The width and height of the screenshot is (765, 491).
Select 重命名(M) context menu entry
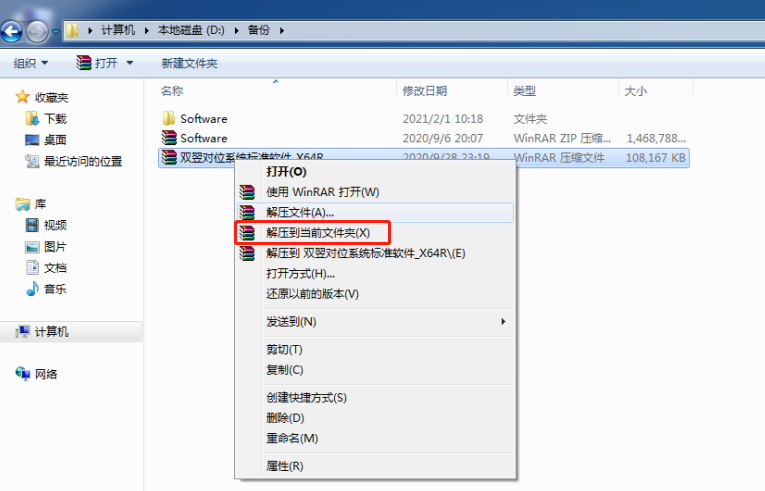point(292,438)
